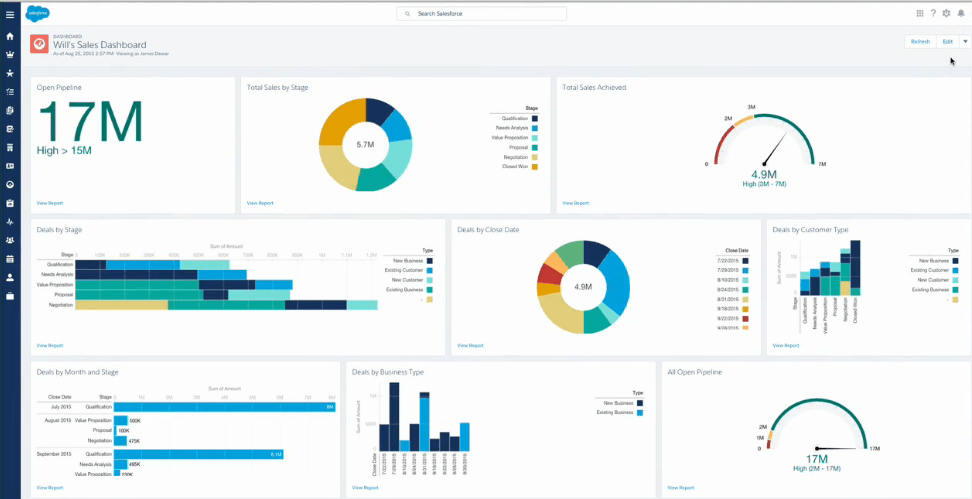Click 'High (2M - 17M)' gauge label
Image resolution: width=972 pixels, height=499 pixels.
[816, 468]
